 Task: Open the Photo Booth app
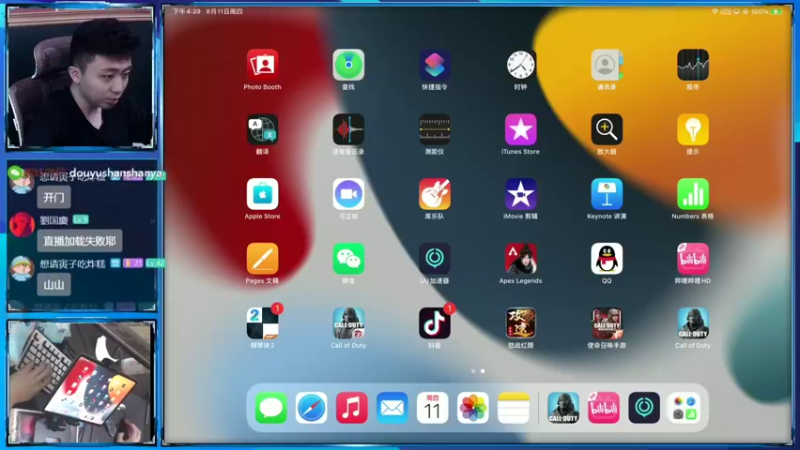[262, 65]
